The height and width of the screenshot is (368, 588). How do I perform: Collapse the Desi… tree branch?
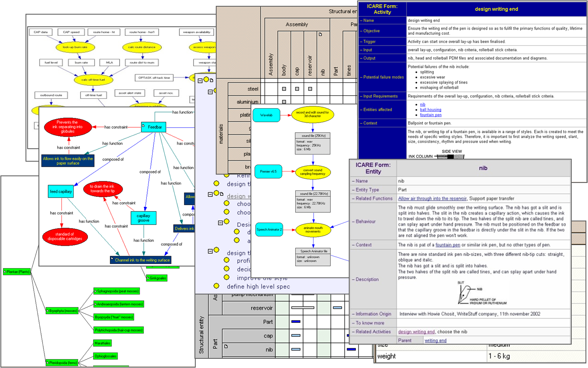220,223
